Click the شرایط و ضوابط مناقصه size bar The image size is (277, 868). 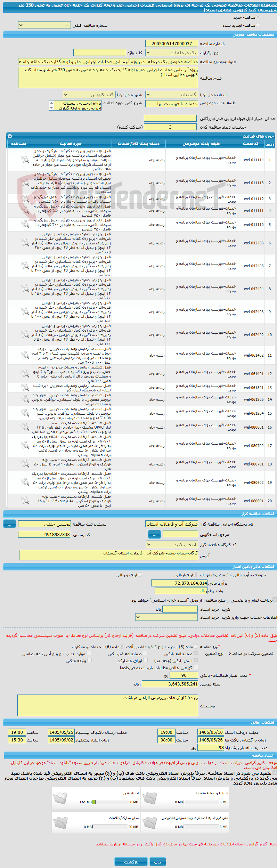[x=201, y=802]
